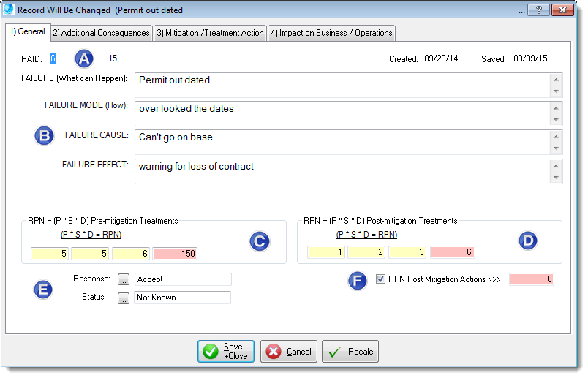Click the blue circle marker E
588x378 pixels.
(45, 289)
